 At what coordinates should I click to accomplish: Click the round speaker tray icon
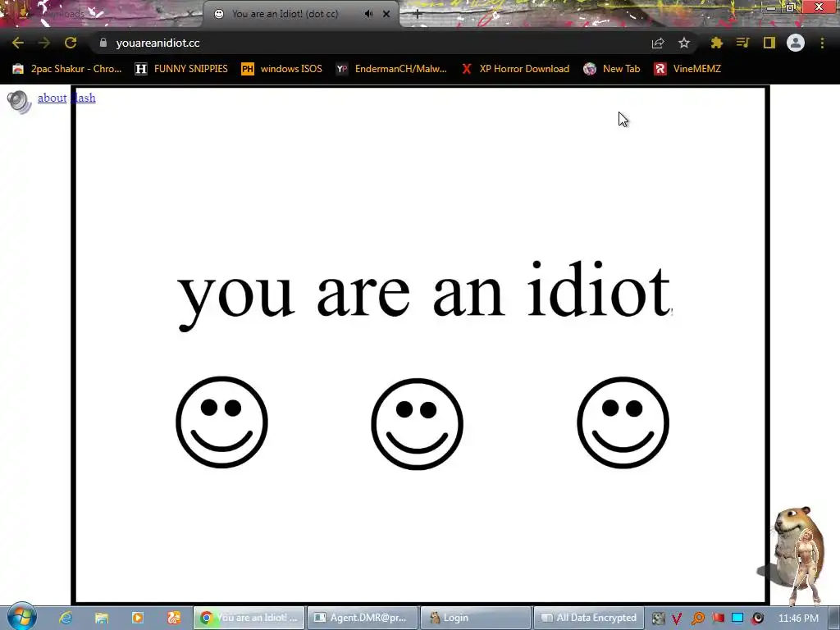(x=757, y=619)
